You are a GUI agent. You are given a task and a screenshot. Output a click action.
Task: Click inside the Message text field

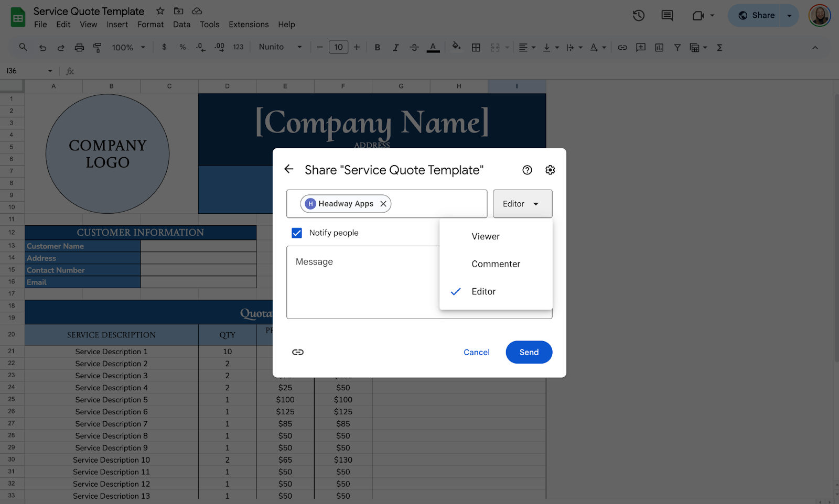[x=362, y=283]
